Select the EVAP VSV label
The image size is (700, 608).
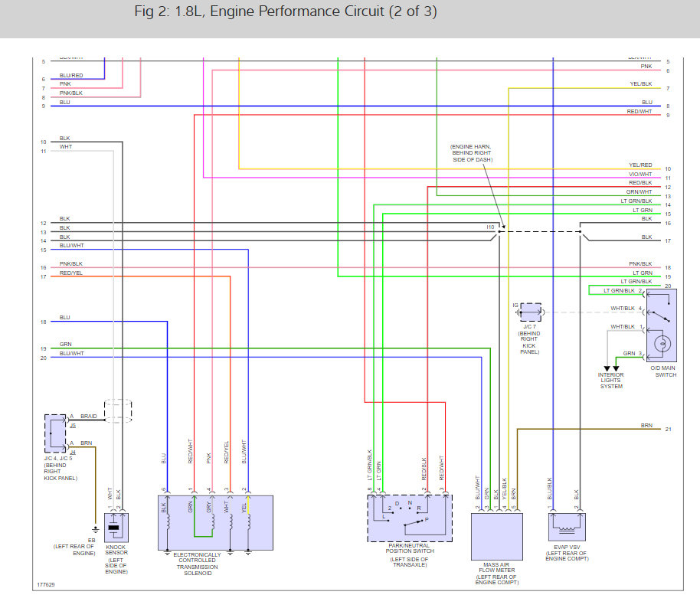[x=567, y=547]
